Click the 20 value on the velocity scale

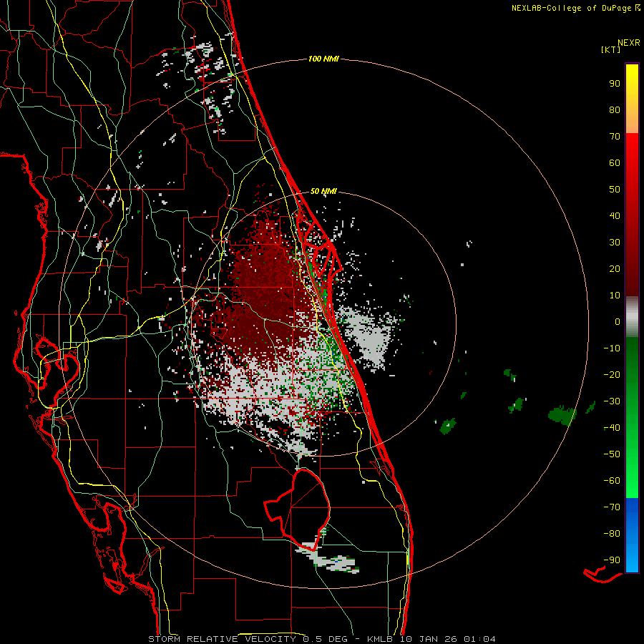[x=615, y=268]
